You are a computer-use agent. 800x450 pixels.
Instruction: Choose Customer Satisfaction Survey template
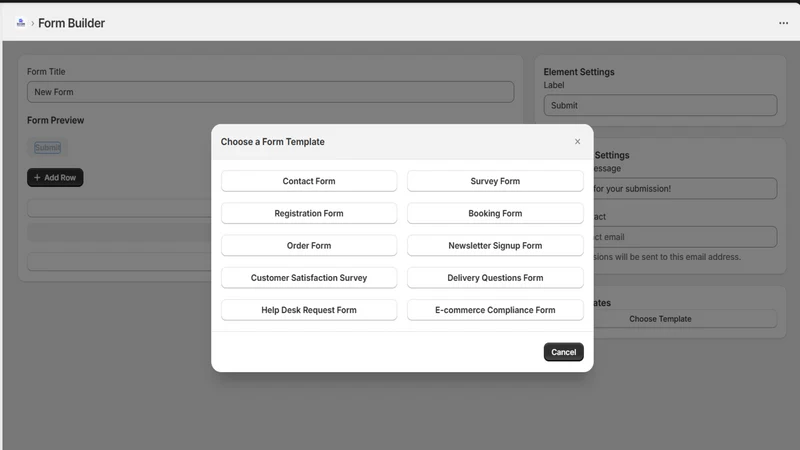(309, 278)
